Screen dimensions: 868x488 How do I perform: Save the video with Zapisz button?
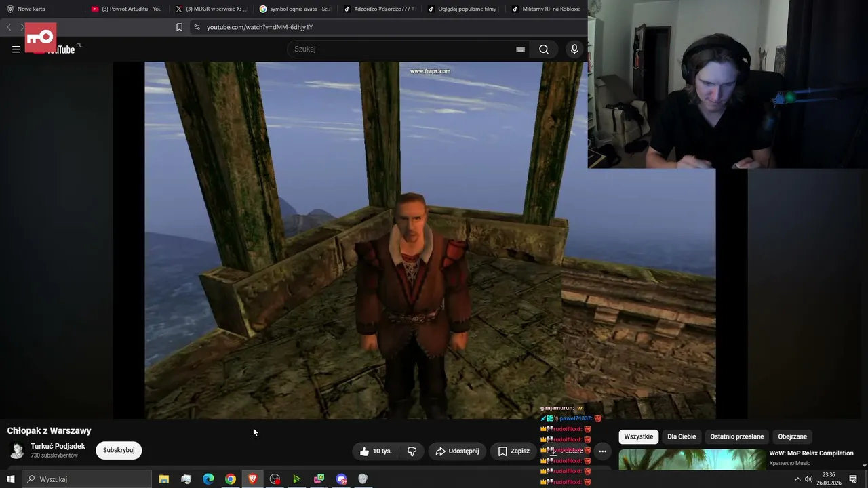tap(514, 451)
